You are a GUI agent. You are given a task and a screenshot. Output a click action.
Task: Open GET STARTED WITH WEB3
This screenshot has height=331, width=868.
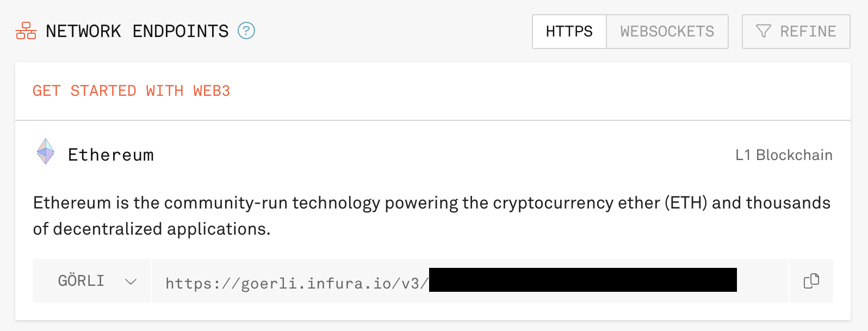131,90
